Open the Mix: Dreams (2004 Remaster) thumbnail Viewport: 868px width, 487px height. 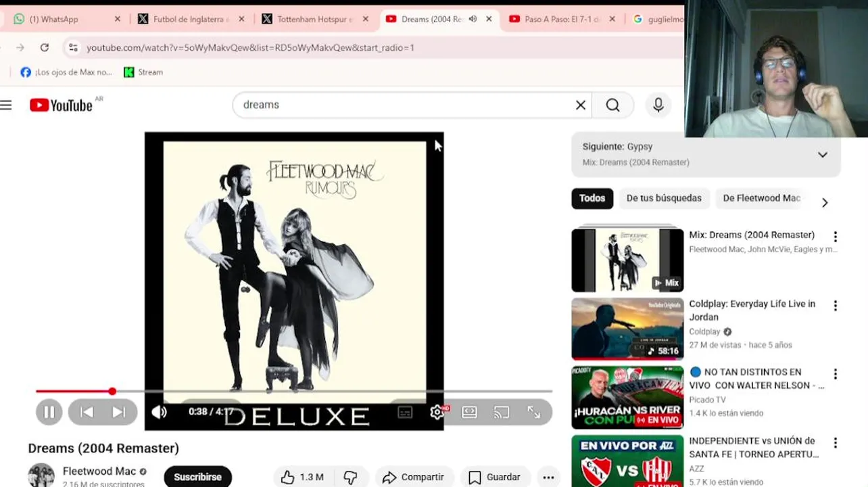point(627,260)
